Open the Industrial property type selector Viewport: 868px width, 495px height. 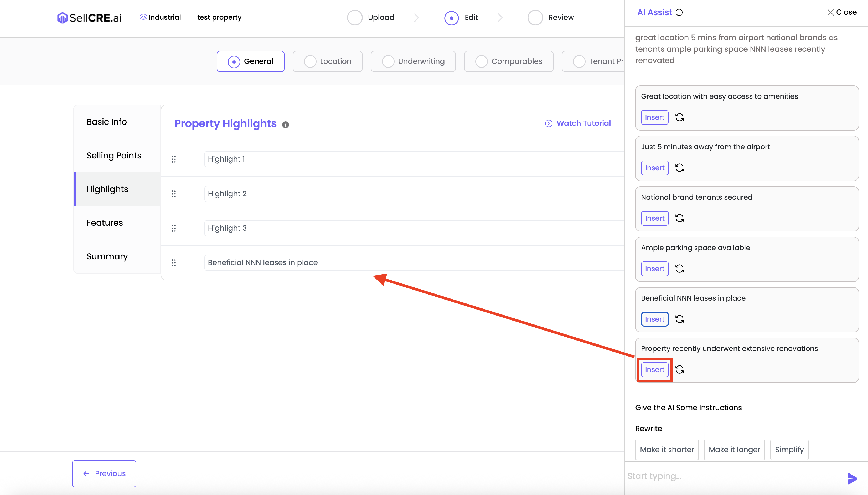pyautogui.click(x=161, y=17)
